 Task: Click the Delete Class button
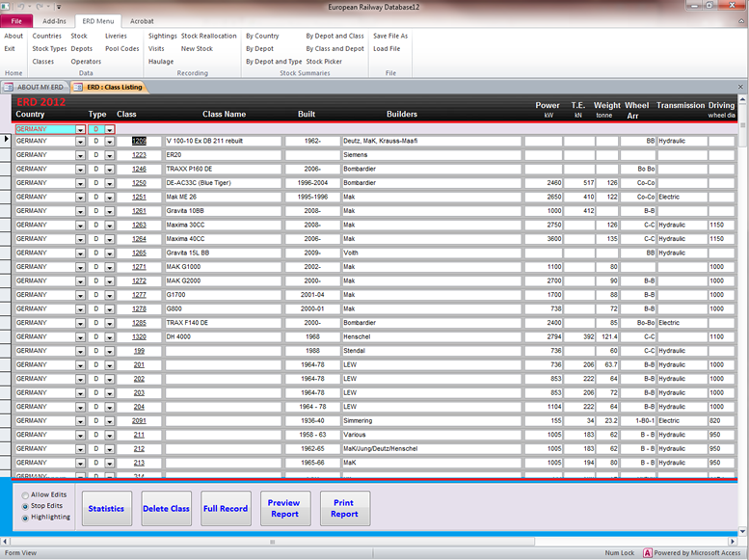(x=166, y=508)
